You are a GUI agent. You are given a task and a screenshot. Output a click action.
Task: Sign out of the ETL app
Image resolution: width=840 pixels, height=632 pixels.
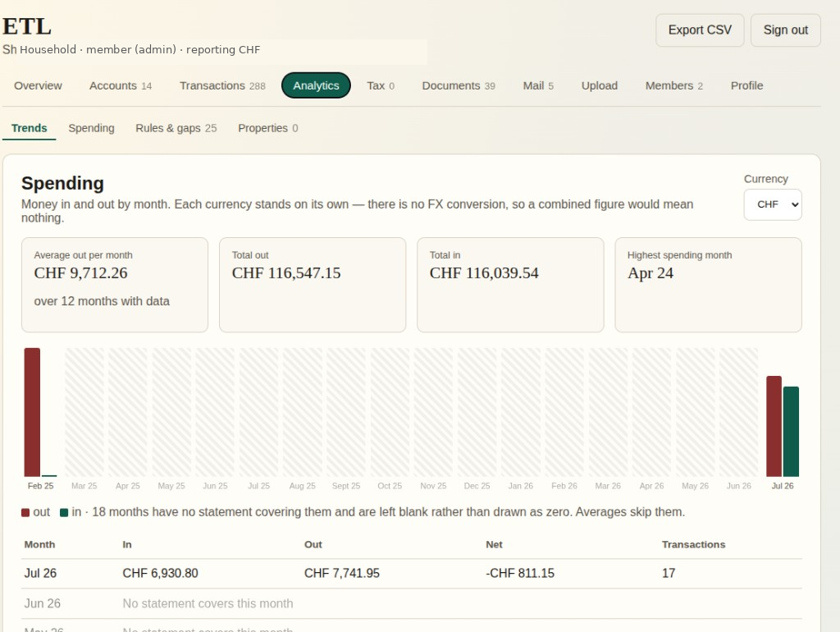(785, 30)
